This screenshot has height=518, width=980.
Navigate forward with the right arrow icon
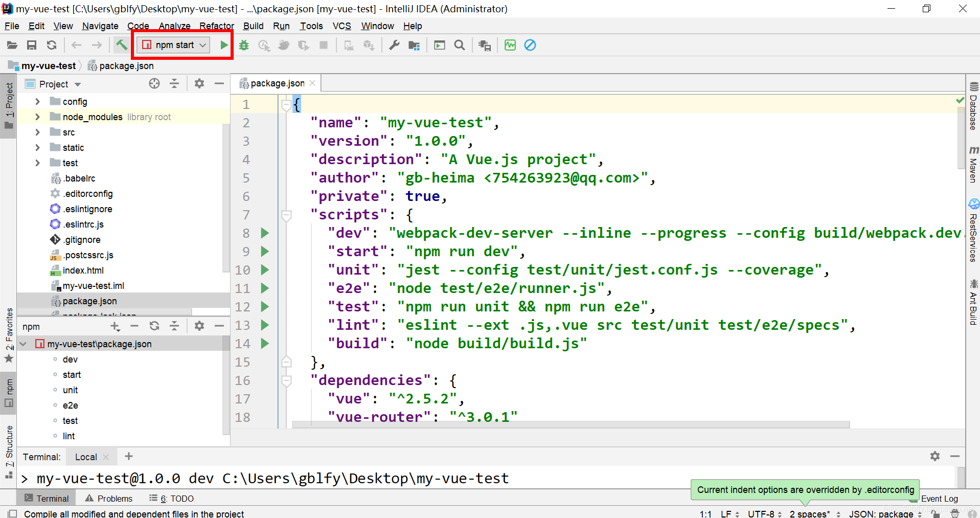tap(97, 46)
